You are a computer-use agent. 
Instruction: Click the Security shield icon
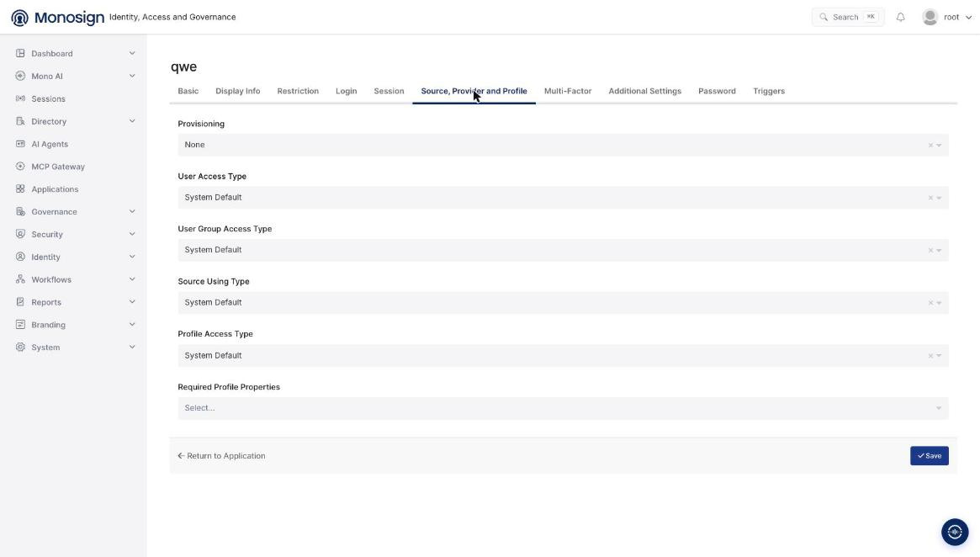(x=21, y=234)
